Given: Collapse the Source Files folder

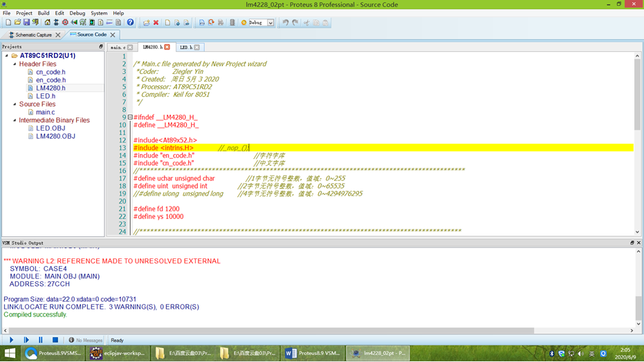Looking at the screenshot, I should click(15, 104).
